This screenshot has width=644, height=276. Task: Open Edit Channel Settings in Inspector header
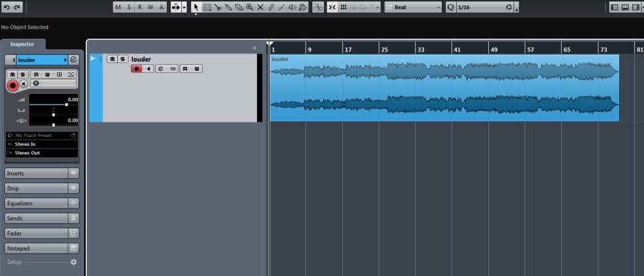tap(74, 60)
